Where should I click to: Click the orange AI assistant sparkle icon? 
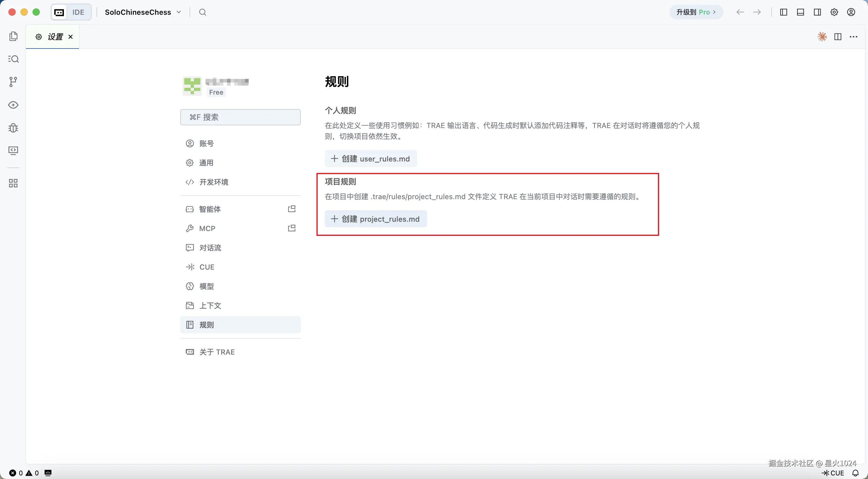(x=822, y=37)
